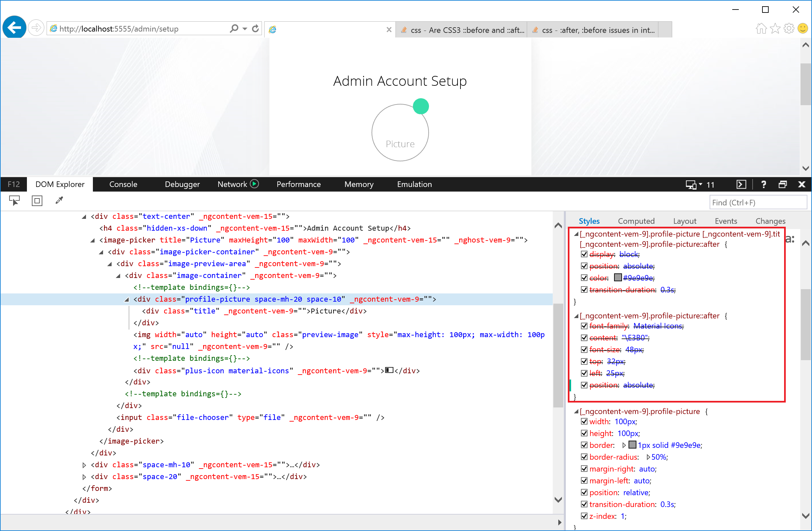812x531 pixels.
Task: Disable the border-radius: 50% property
Action: coord(584,457)
